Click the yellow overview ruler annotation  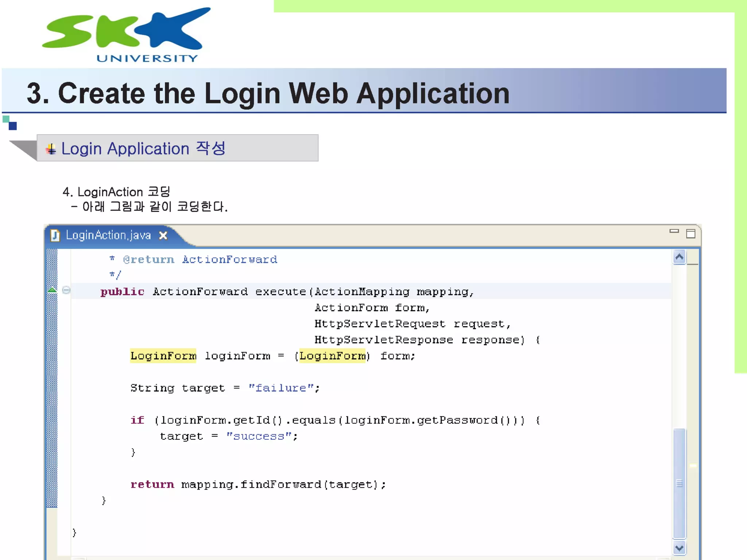tap(693, 466)
